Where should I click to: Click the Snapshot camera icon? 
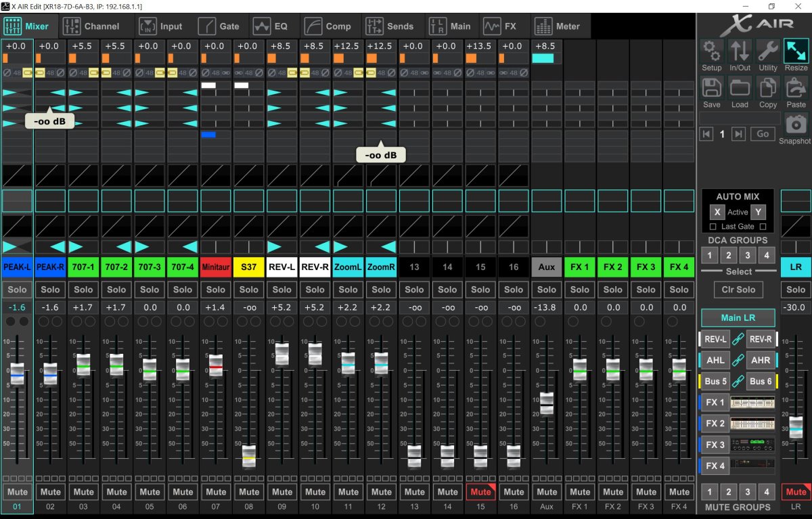point(796,124)
